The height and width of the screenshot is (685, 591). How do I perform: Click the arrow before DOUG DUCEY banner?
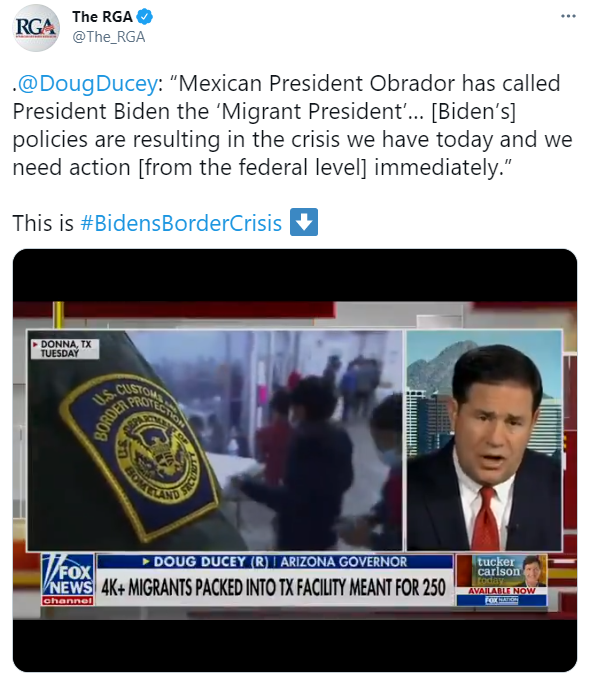click(x=146, y=561)
